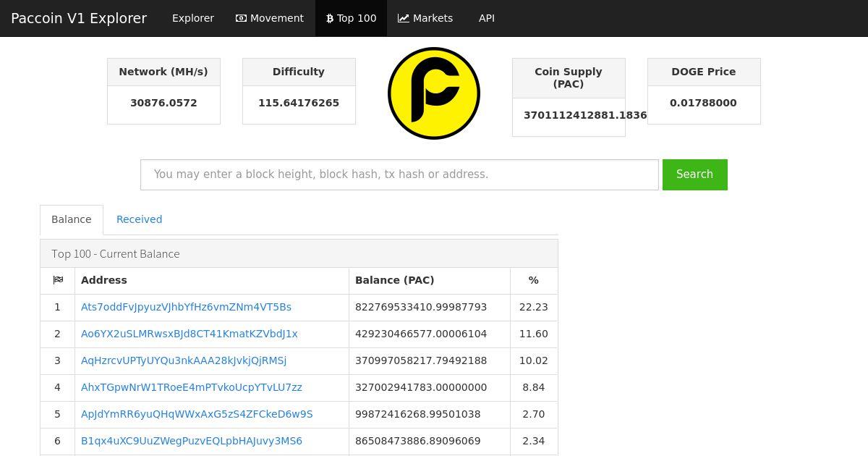Click the 8.84 percent cell

534,387
